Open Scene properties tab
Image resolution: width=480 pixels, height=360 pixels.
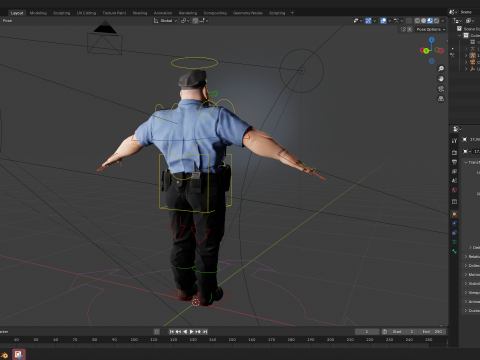point(454,180)
